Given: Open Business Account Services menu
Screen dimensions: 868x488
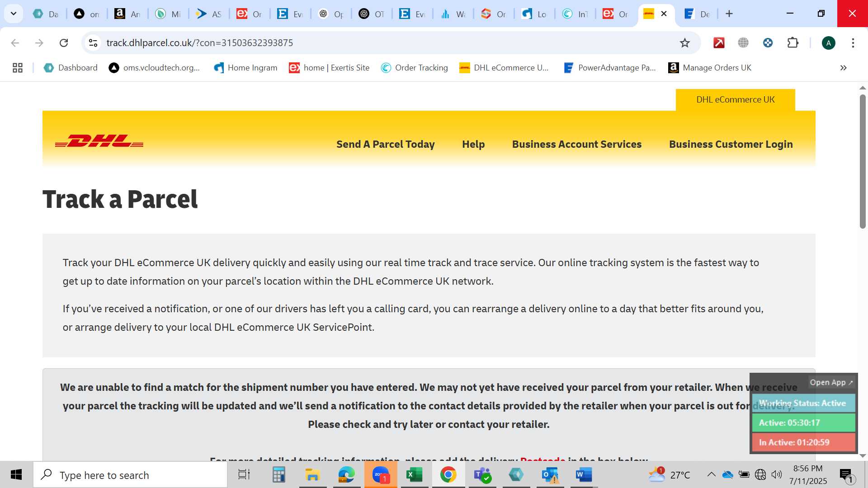Looking at the screenshot, I should (577, 144).
